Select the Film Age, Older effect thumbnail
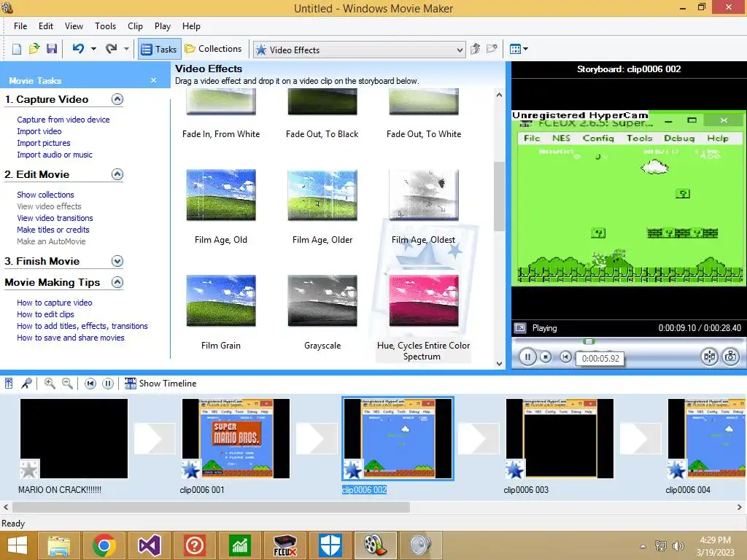This screenshot has height=560, width=747. (322, 195)
